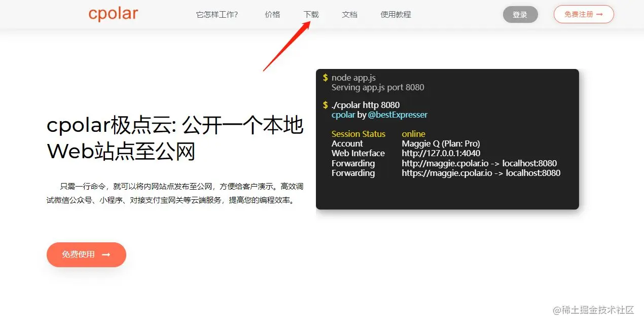Click the Web Interface label
Viewport: 644px width, 325px height.
pos(358,153)
